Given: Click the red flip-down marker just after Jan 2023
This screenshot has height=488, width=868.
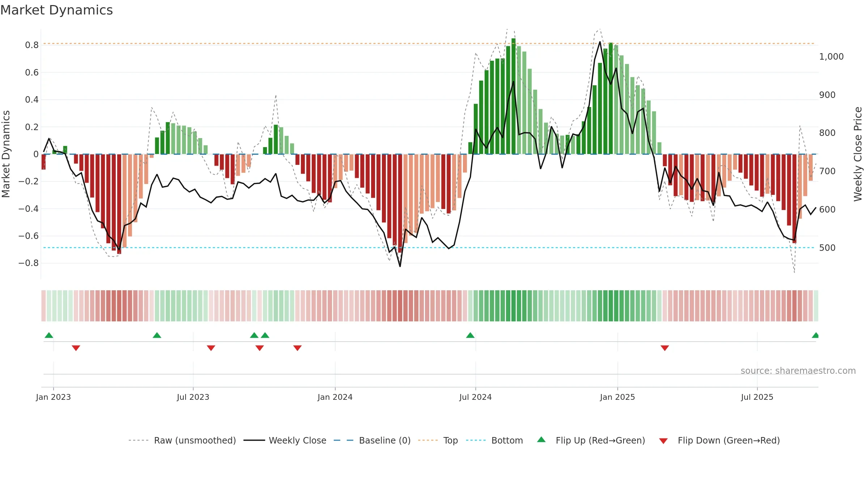Looking at the screenshot, I should [x=76, y=348].
